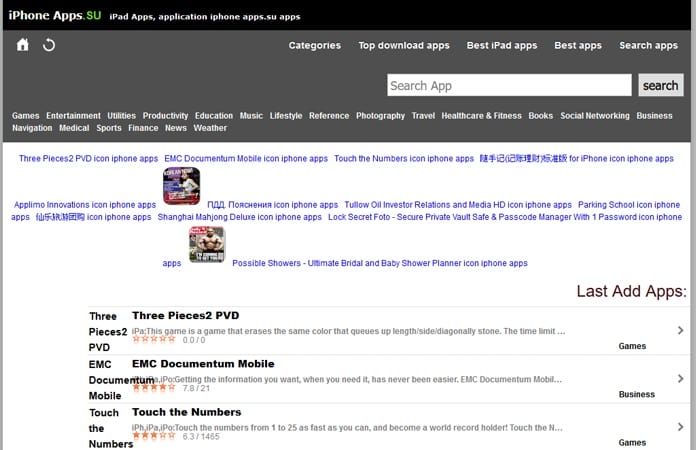Select the Healthcare & Fitness category
Viewport: 696px width, 450px height.
(482, 116)
